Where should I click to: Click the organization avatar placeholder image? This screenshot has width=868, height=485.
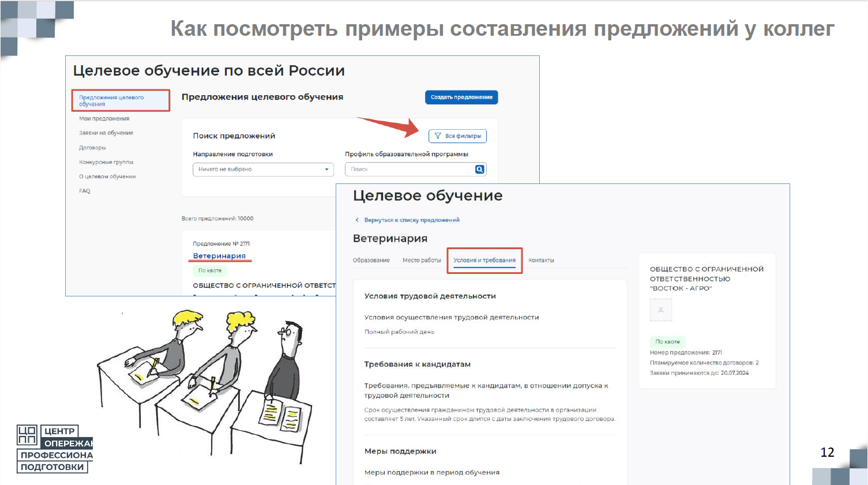(661, 310)
